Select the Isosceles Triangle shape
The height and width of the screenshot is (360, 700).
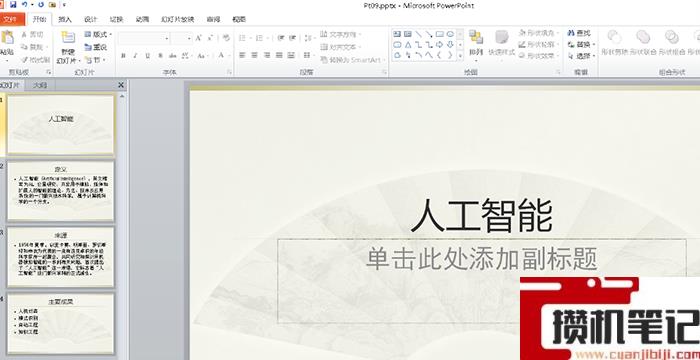408,45
